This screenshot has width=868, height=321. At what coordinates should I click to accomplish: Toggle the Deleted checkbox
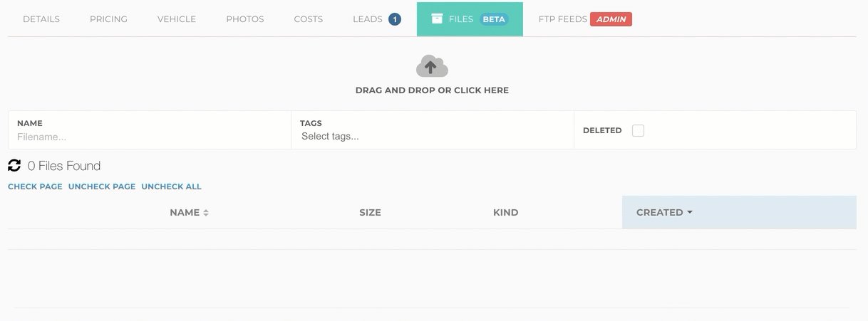[x=638, y=130]
